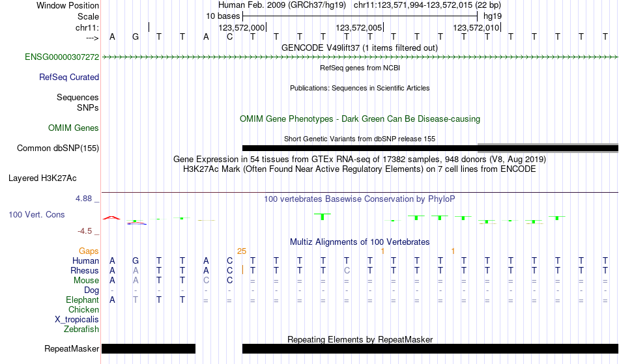Open the ENSG00000307272 gene label

pos(62,57)
